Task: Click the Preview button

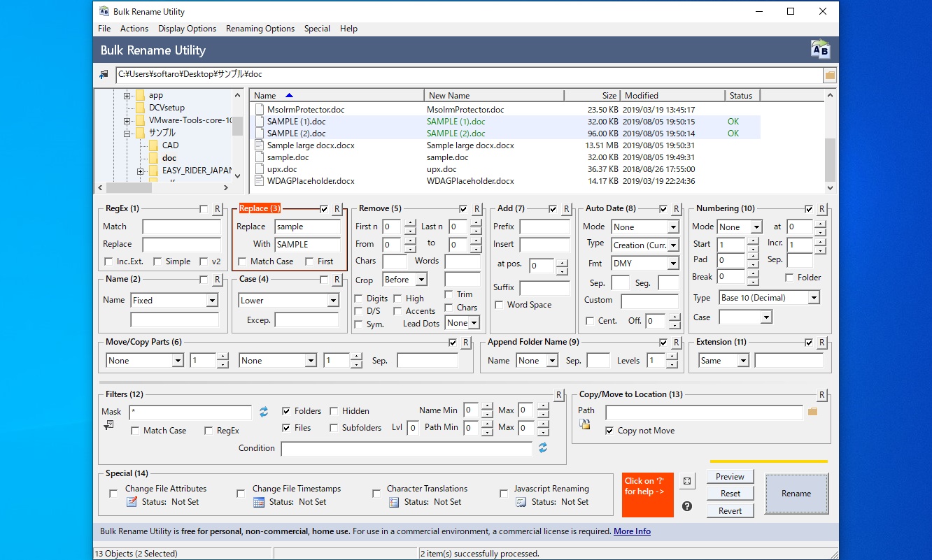Action: [x=730, y=477]
